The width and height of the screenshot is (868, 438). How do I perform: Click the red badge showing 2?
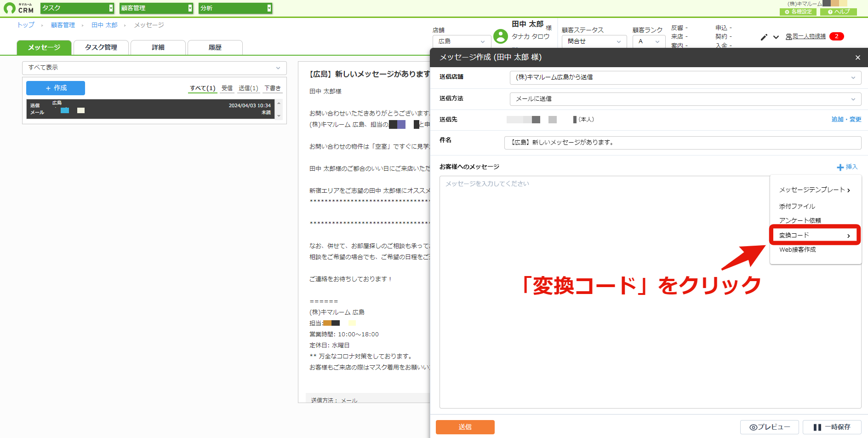pos(837,36)
